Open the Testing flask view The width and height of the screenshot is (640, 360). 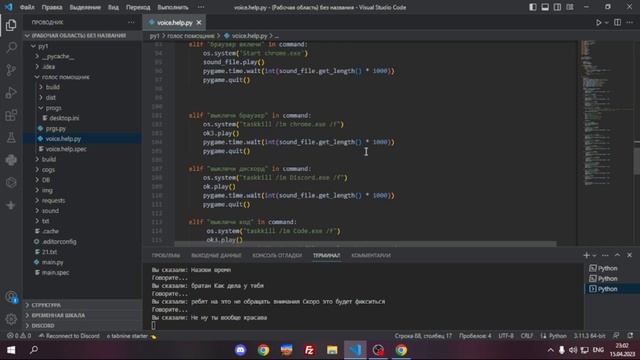coord(11,138)
